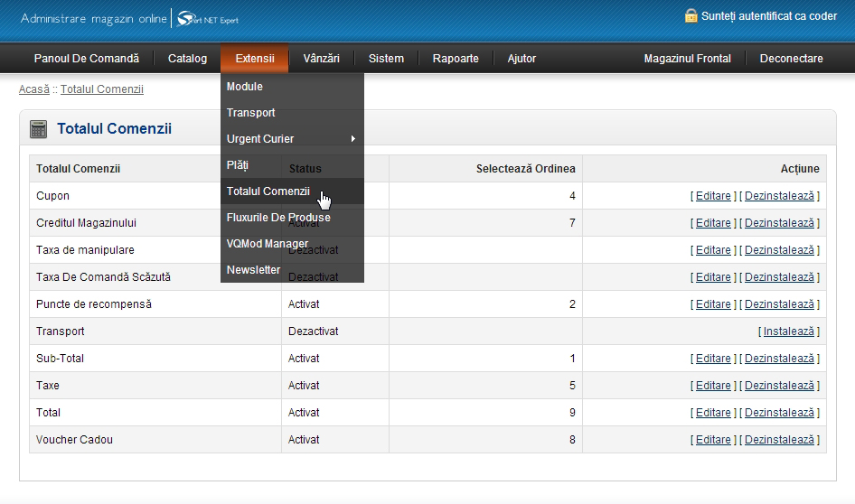Click Deconectare to log out
The width and height of the screenshot is (855, 504).
click(x=791, y=59)
